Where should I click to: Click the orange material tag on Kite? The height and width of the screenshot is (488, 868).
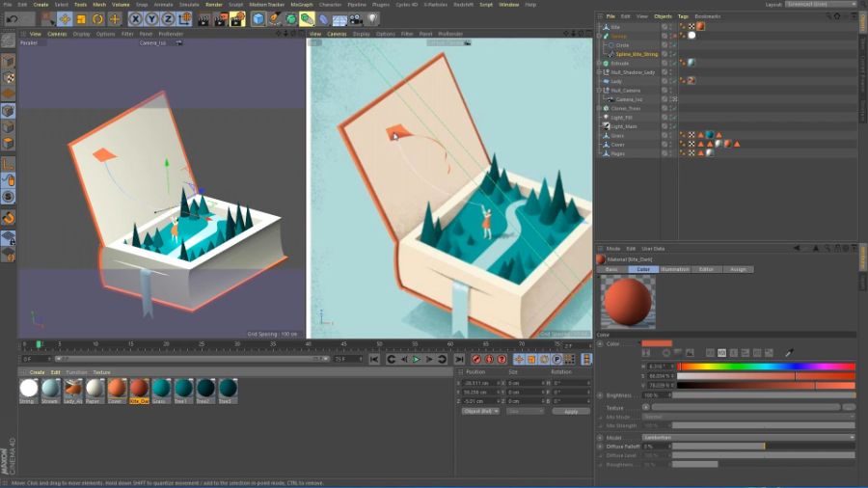(700, 26)
